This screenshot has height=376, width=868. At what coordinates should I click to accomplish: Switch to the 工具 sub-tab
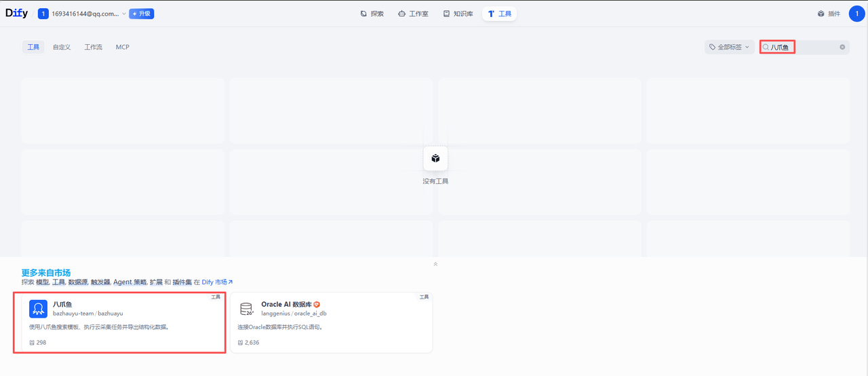click(x=33, y=47)
